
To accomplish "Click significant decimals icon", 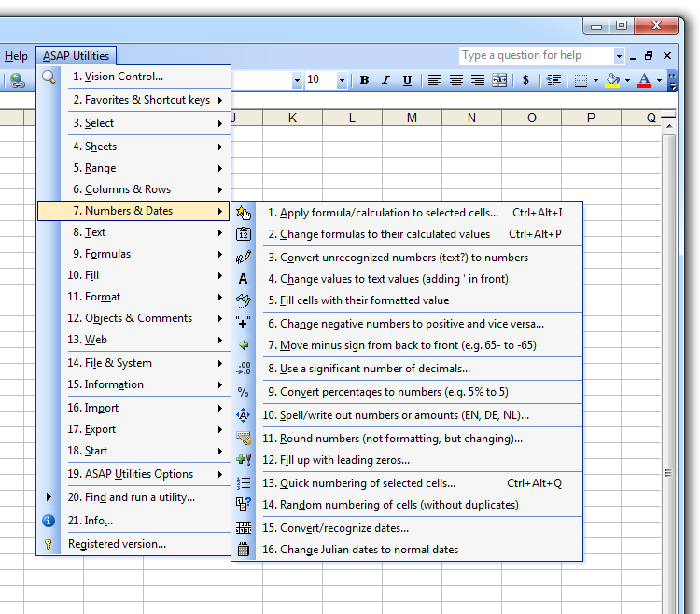I will (244, 369).
